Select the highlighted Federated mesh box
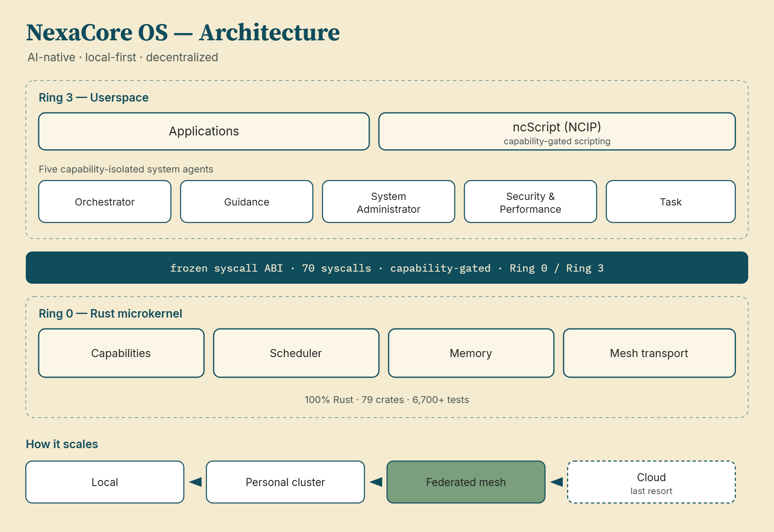 click(466, 482)
